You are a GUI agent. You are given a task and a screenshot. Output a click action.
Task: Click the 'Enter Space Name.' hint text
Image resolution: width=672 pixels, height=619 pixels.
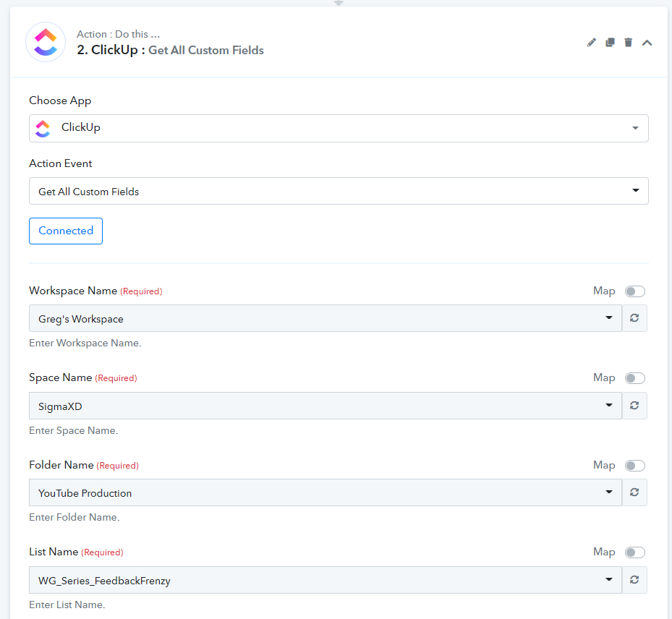point(73,430)
